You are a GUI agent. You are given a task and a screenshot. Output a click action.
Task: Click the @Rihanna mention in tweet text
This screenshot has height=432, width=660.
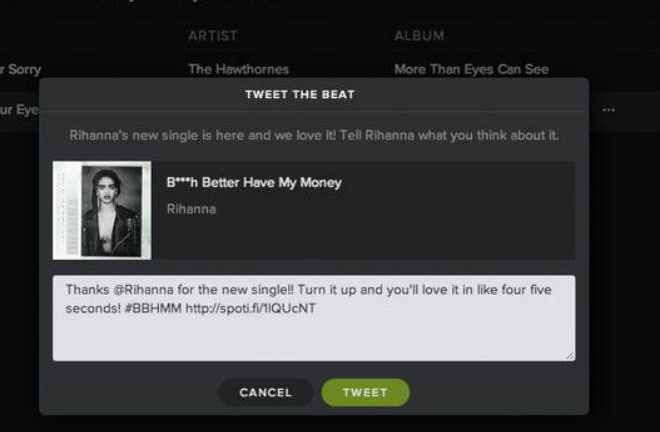tap(143, 290)
